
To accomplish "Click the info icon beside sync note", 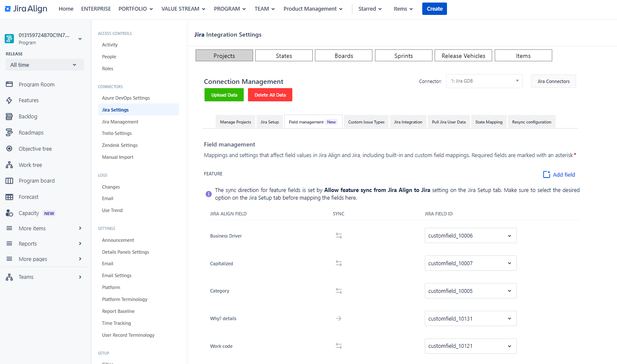I will 209,194.
